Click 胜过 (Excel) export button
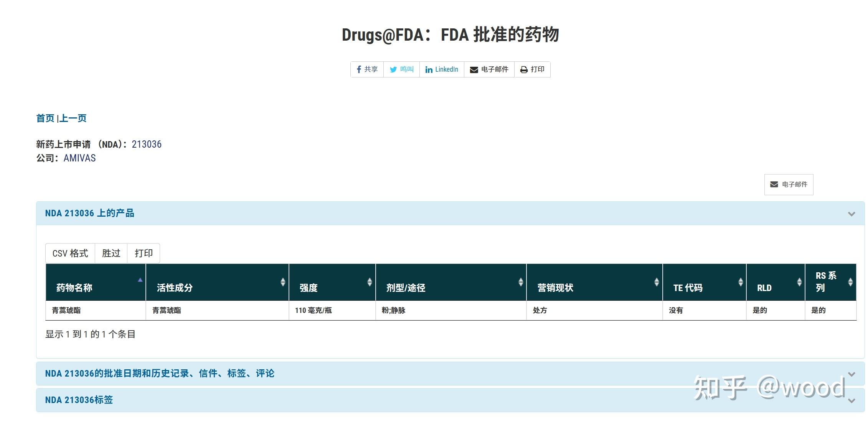 coord(111,253)
